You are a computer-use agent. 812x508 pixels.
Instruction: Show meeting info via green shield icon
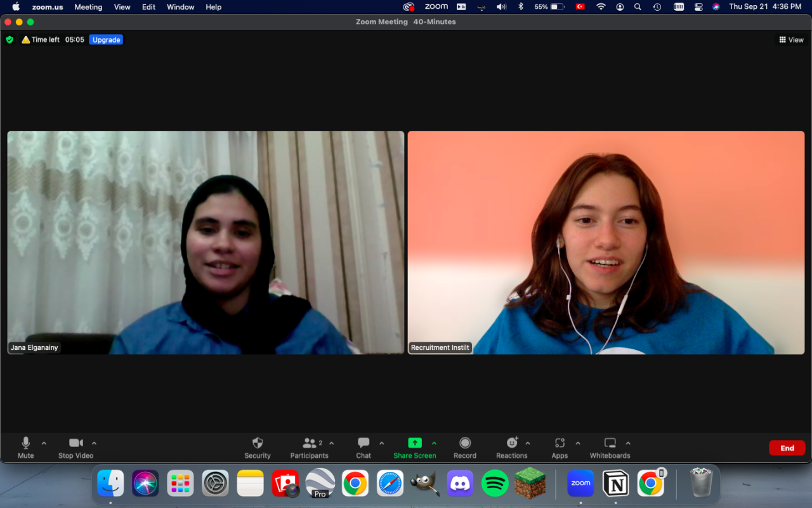10,39
